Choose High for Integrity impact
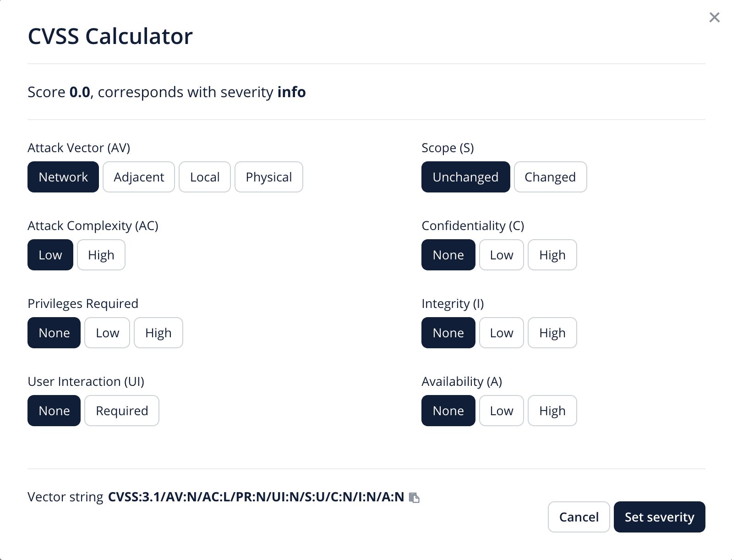Viewport: 732px width, 560px height. (552, 333)
